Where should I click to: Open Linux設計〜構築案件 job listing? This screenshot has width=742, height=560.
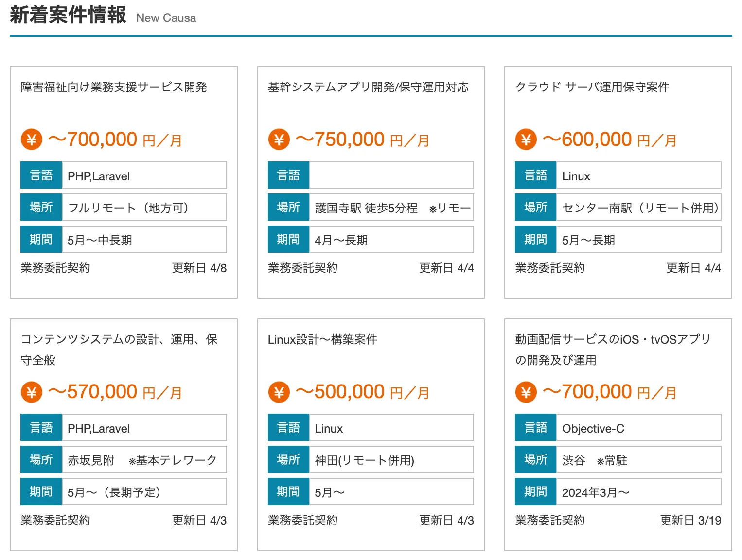pos(322,339)
